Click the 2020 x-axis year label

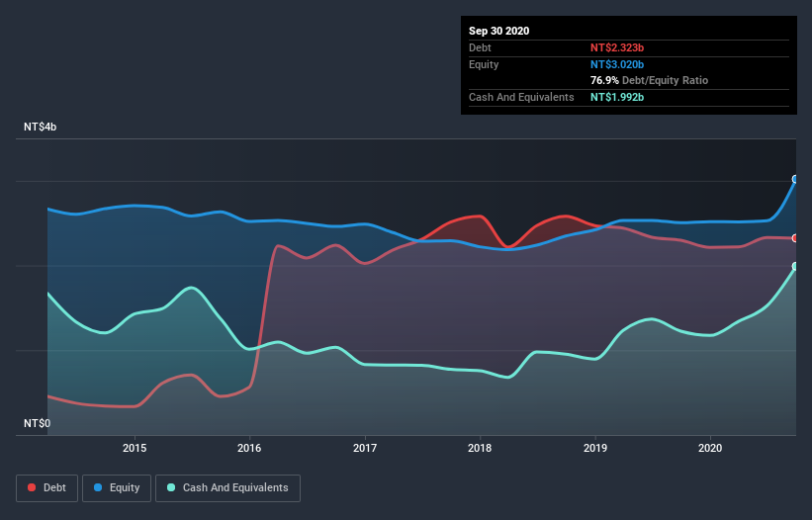coord(710,448)
